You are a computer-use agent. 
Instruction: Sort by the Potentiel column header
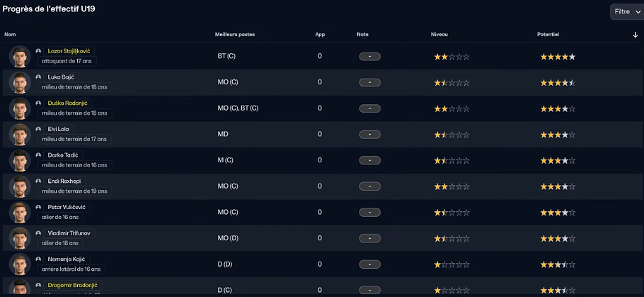click(548, 35)
